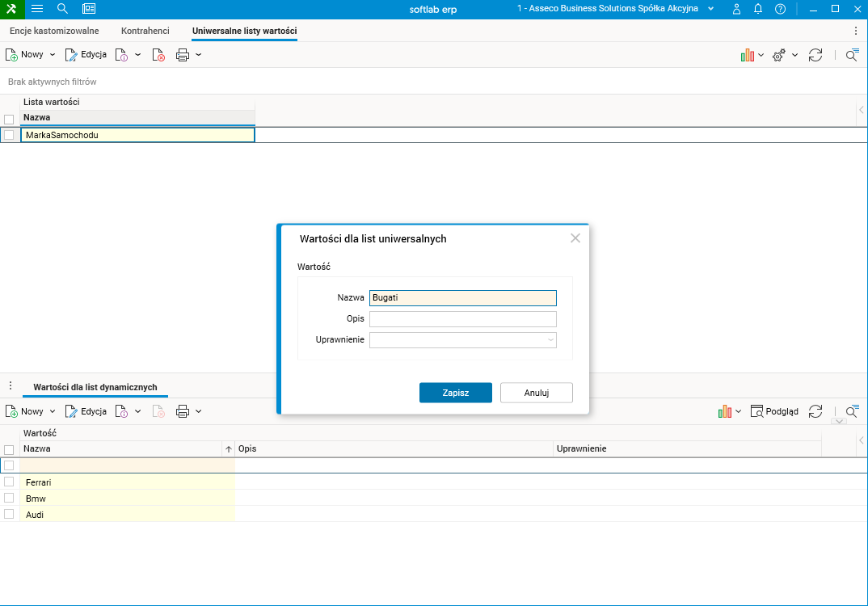Viewport: 868px width, 606px height.
Task: Click Edycja in the lower toolbar
Action: pyautogui.click(x=86, y=412)
